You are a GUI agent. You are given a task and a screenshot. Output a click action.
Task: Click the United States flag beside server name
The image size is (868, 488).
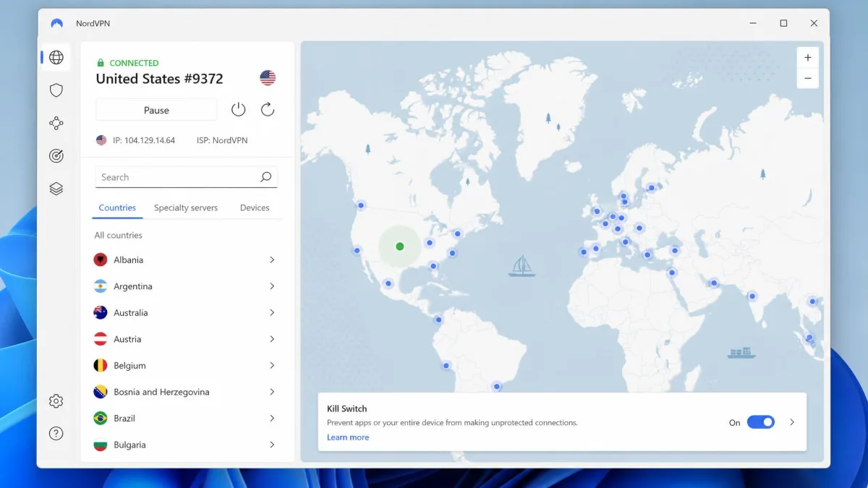coord(268,78)
